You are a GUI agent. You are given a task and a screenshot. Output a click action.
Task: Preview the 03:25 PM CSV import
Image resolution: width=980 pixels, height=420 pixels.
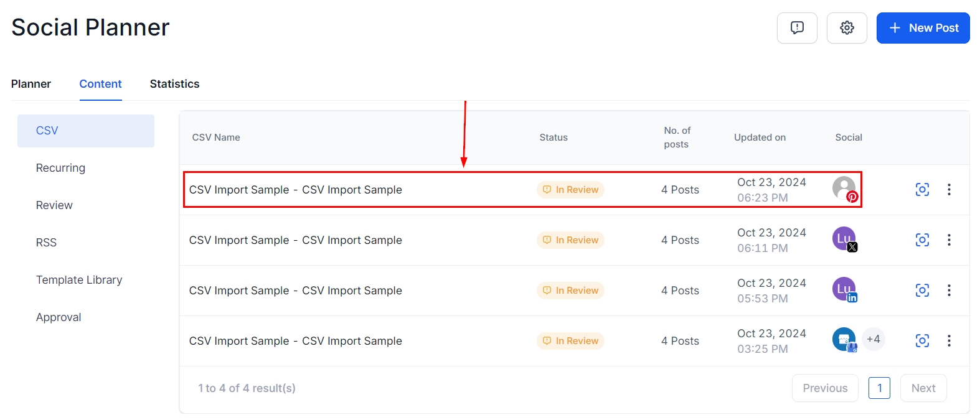point(922,341)
